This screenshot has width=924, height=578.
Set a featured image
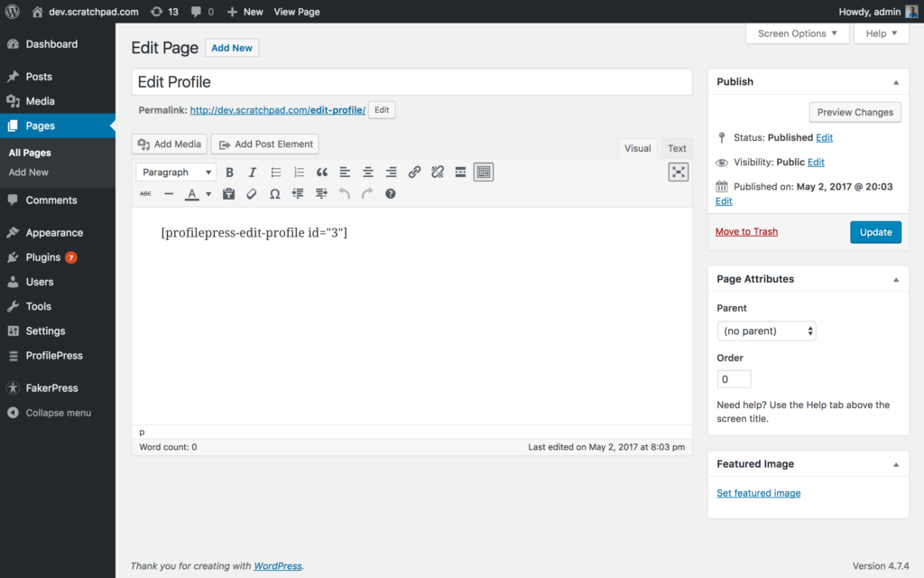click(758, 492)
